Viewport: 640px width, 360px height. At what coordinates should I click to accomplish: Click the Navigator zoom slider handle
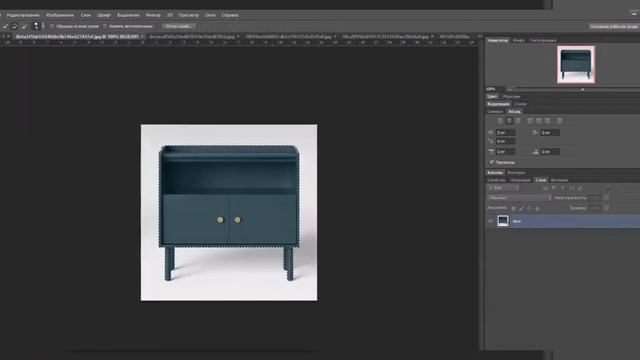(x=582, y=89)
